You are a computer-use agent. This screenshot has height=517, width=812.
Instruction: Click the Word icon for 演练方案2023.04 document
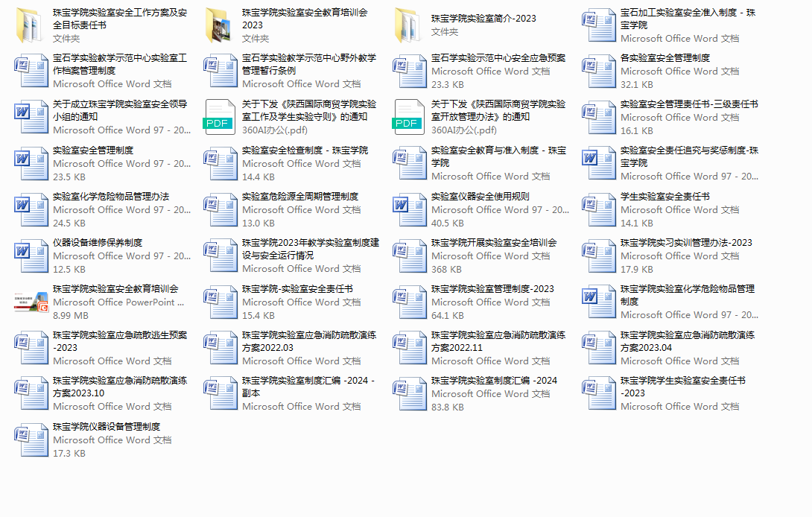[597, 348]
